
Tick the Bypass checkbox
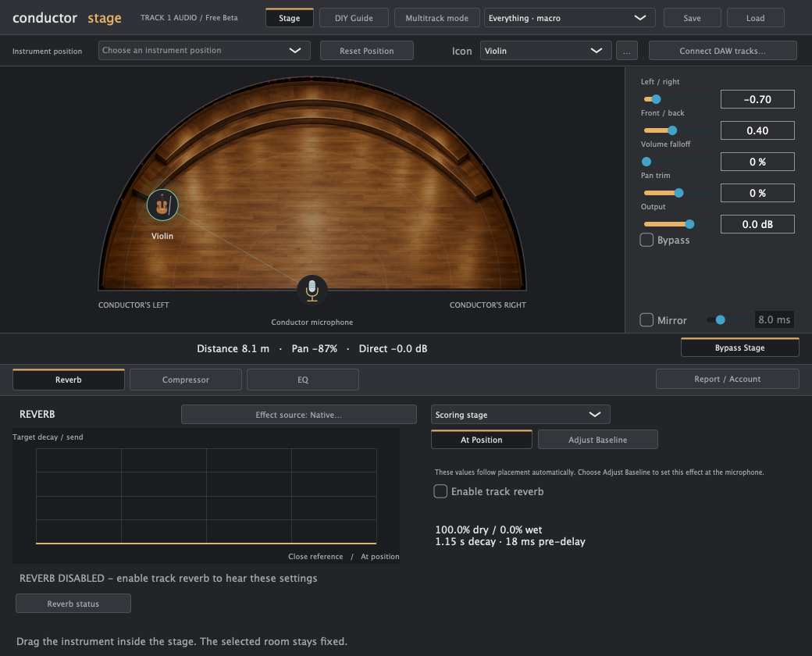[x=646, y=240]
